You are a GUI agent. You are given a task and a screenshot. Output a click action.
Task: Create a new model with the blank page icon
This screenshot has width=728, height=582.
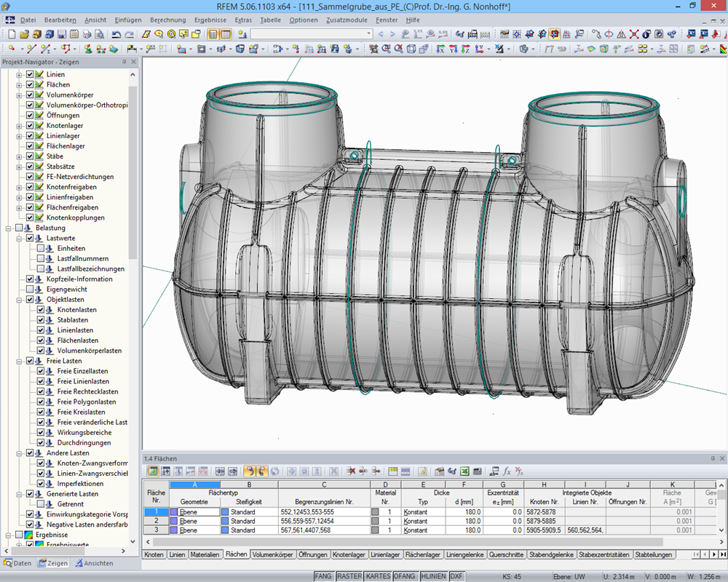tap(12, 34)
